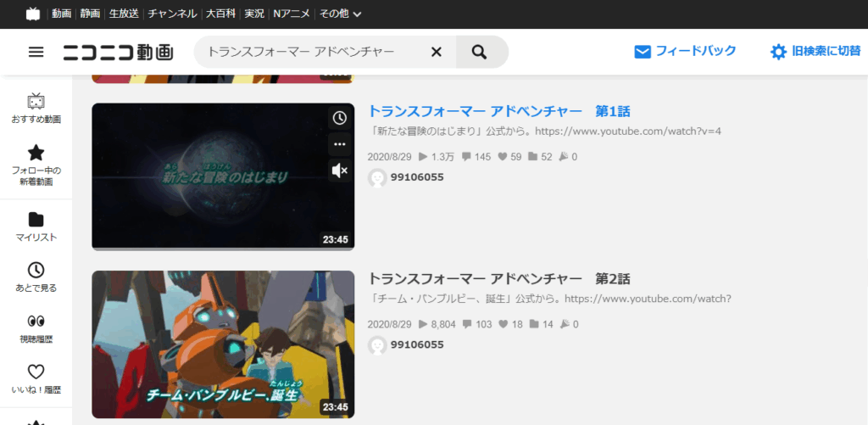Viewport: 868px width, 425px height.
Task: Open マイリスト folder in the sidebar
Action: [36, 226]
